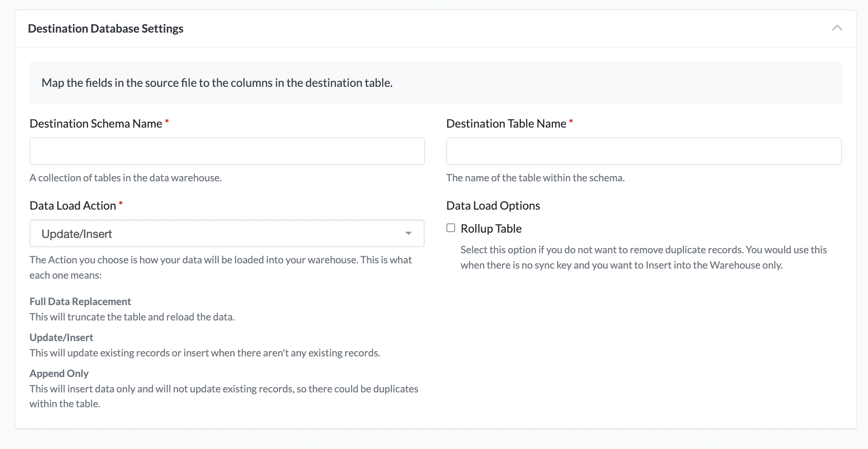Click the bold Update/Insert heading in descriptions

pyautogui.click(x=61, y=338)
